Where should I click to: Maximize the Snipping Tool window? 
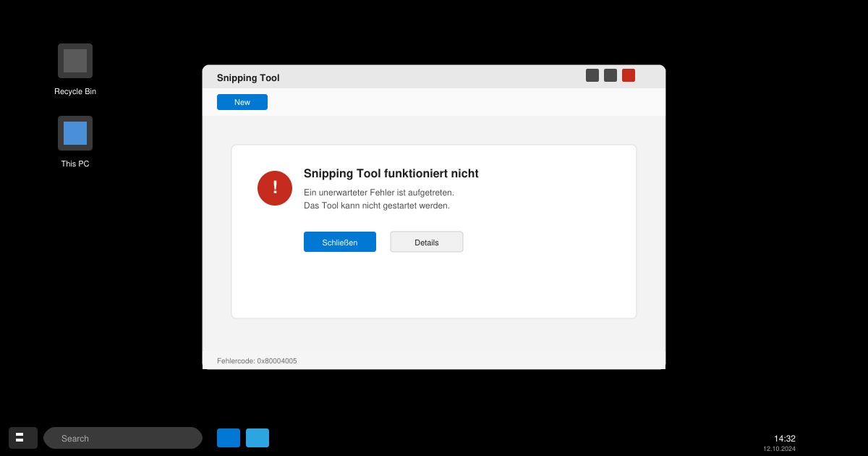pos(610,75)
